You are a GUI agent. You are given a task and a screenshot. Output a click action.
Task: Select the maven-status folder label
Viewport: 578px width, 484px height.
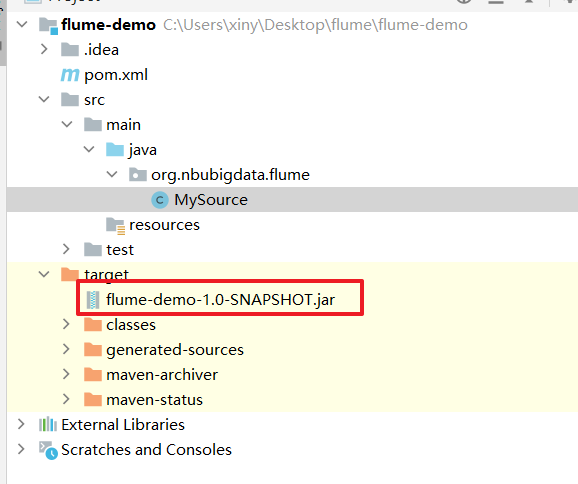(x=154, y=400)
